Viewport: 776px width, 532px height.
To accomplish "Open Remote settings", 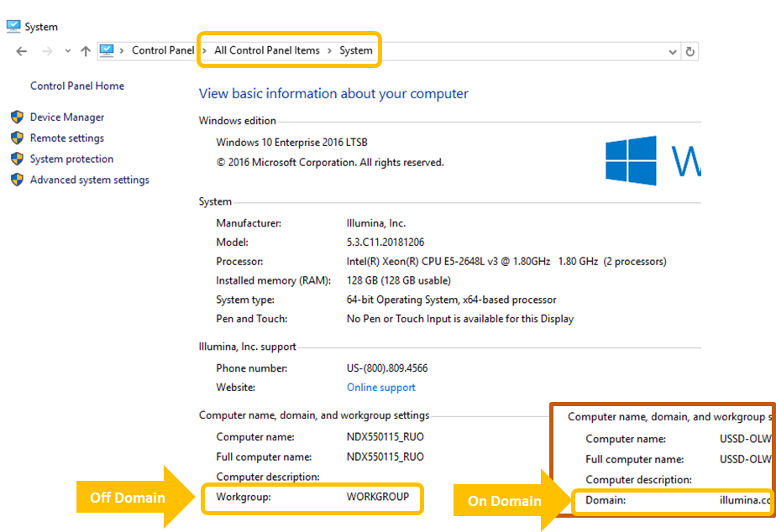I will (x=67, y=138).
